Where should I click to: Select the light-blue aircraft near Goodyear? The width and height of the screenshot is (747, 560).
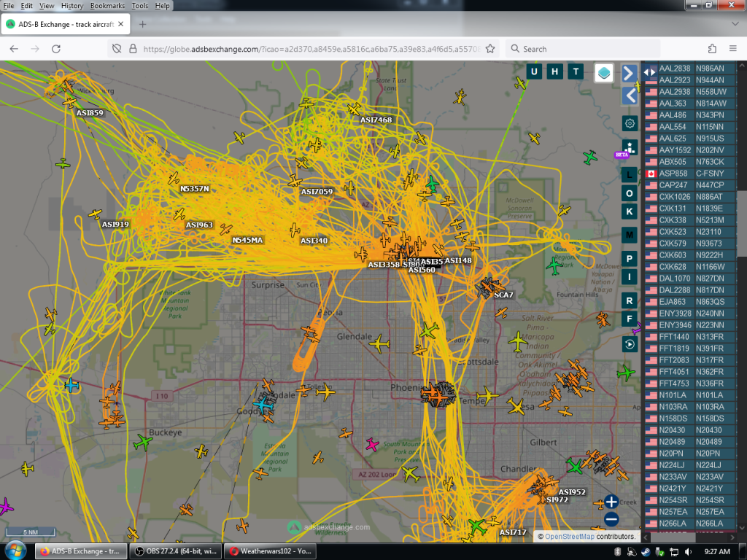(262, 405)
